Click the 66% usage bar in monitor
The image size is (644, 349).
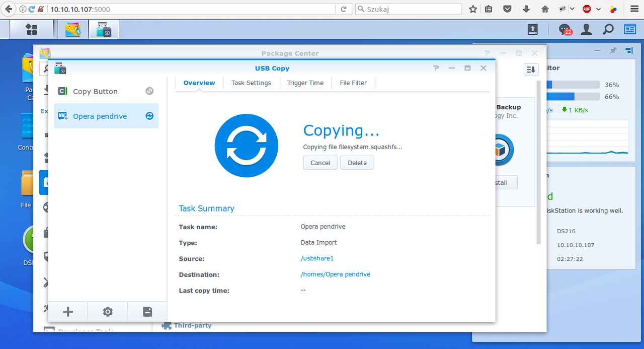coord(573,96)
